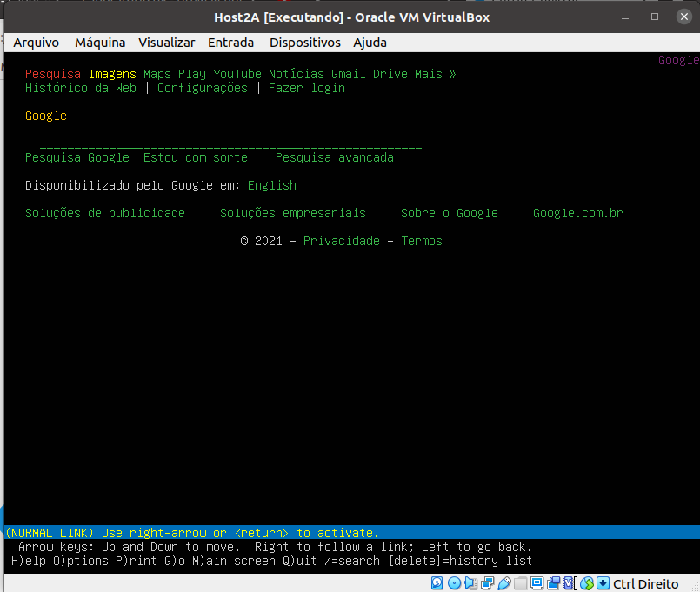Click the Drive link
700x592 pixels.
click(390, 74)
